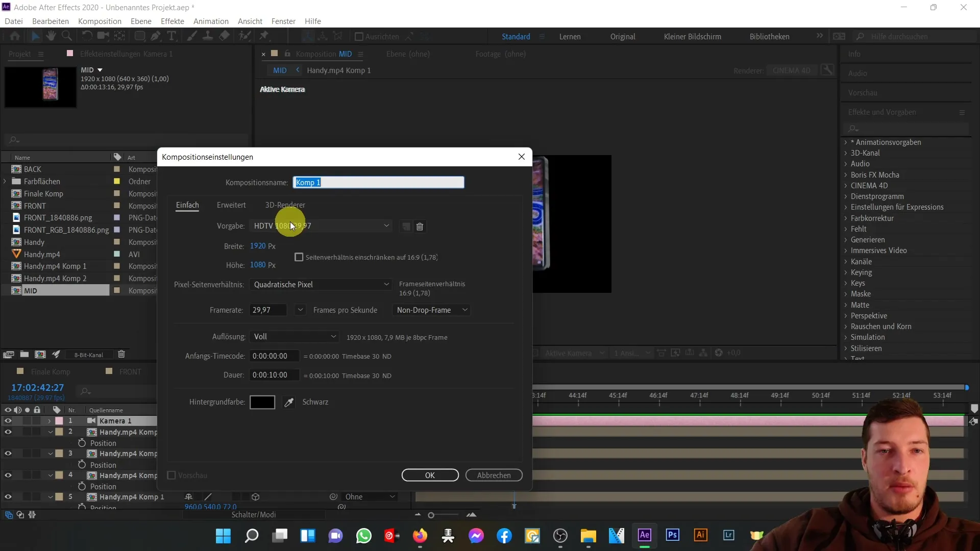Image resolution: width=980 pixels, height=551 pixels.
Task: Click the new composition icon in Projekt panel
Action: click(40, 355)
